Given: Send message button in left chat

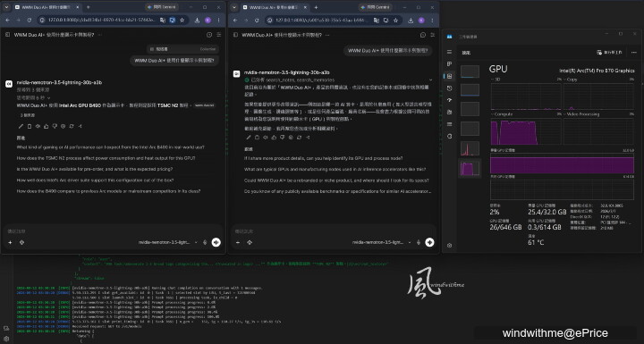Looking at the screenshot, I should (x=216, y=242).
